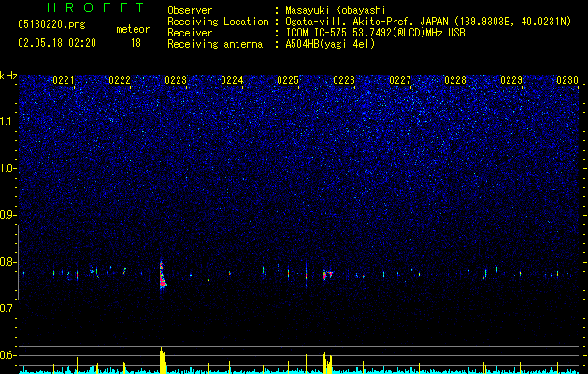The image size is (588, 374).
Task: Click the meteor count 18
Action: coord(136,43)
